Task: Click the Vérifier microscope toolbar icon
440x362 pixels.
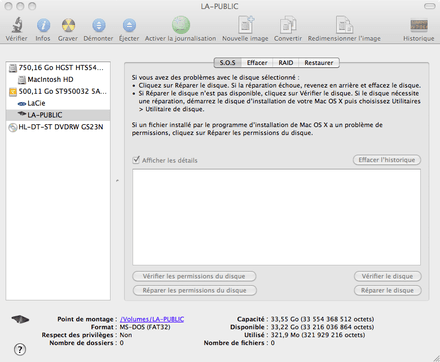Action: pos(16,25)
